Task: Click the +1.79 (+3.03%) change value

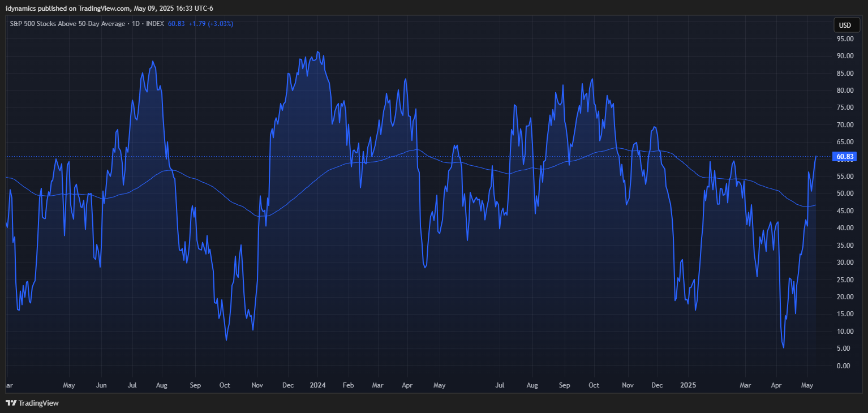Action: point(211,24)
